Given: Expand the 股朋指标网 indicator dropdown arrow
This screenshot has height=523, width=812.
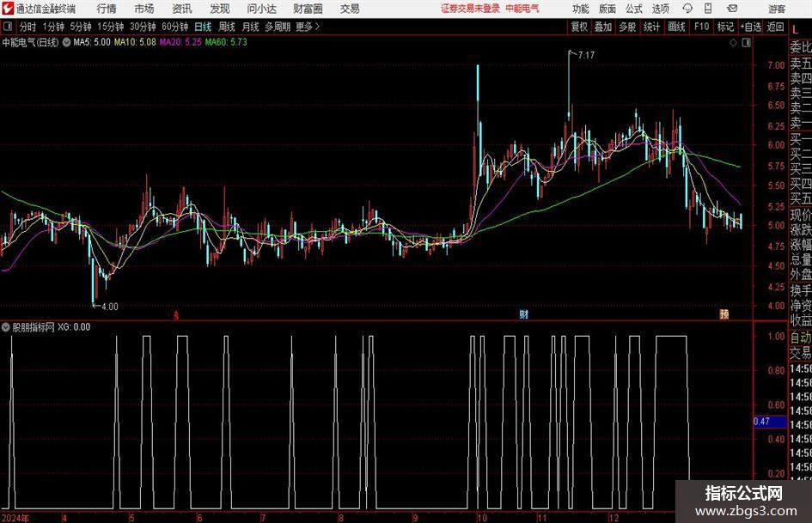Looking at the screenshot, I should coord(6,327).
